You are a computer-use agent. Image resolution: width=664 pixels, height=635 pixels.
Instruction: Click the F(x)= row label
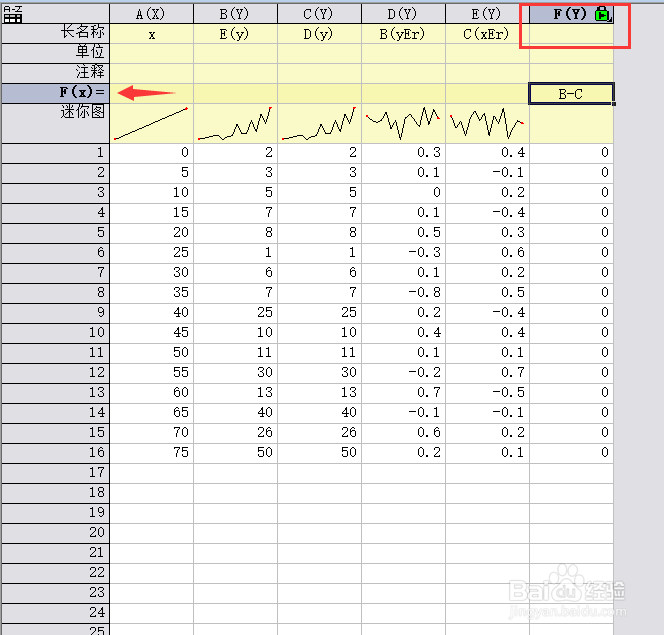coord(55,93)
